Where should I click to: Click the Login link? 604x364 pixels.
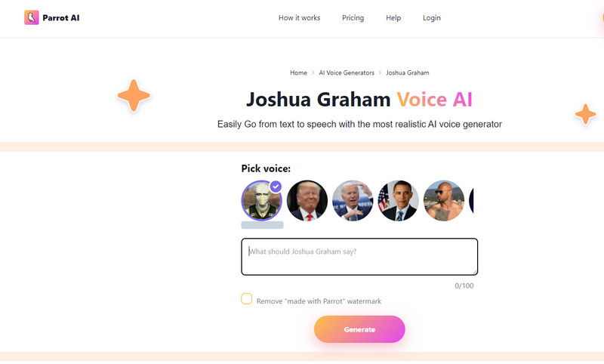point(432,18)
